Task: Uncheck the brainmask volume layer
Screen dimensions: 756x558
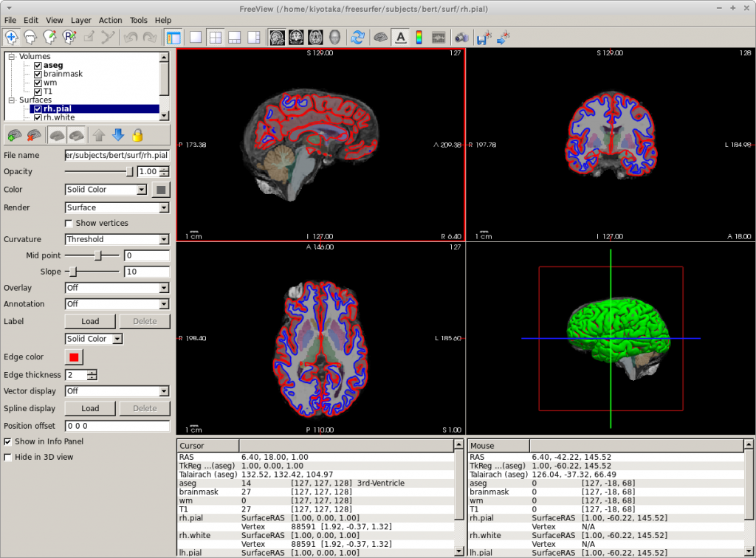Action: [38, 75]
